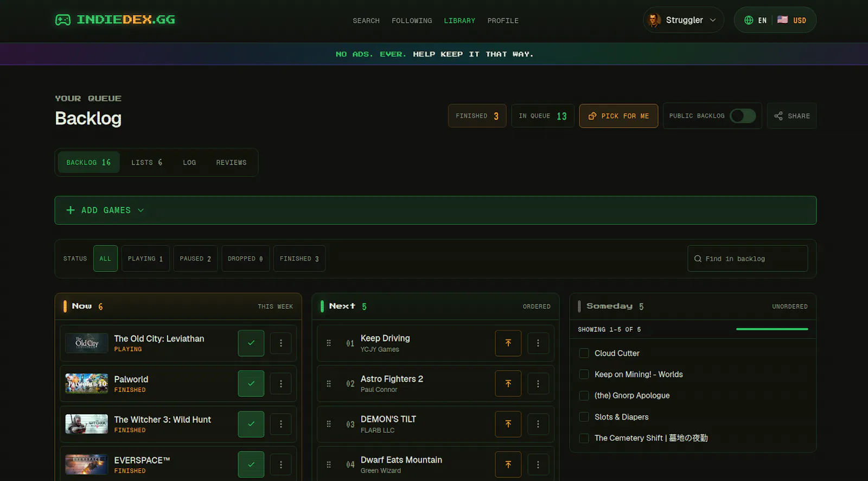This screenshot has width=868, height=481.
Task: Mark The Old City: Leviathan as finished checkmark
Action: click(x=251, y=343)
